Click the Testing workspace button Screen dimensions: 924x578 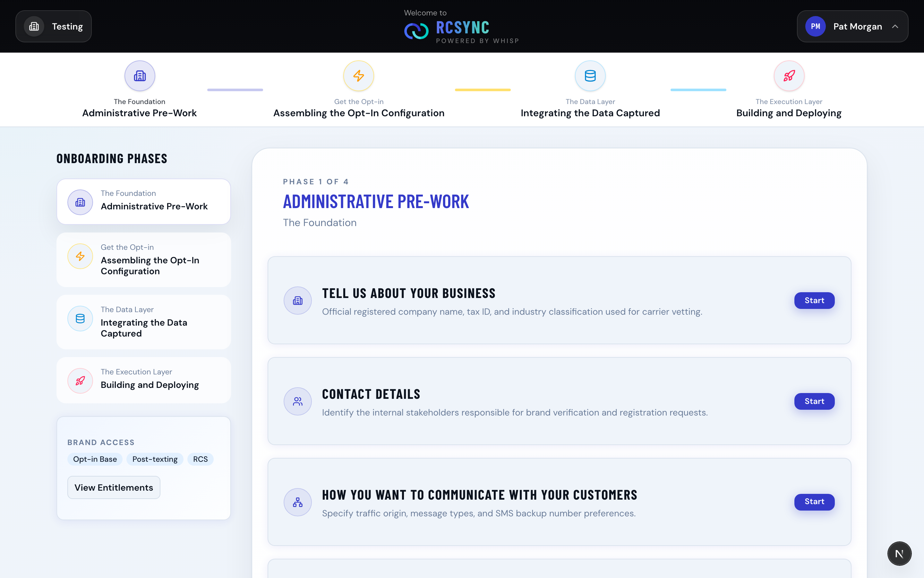click(x=54, y=26)
